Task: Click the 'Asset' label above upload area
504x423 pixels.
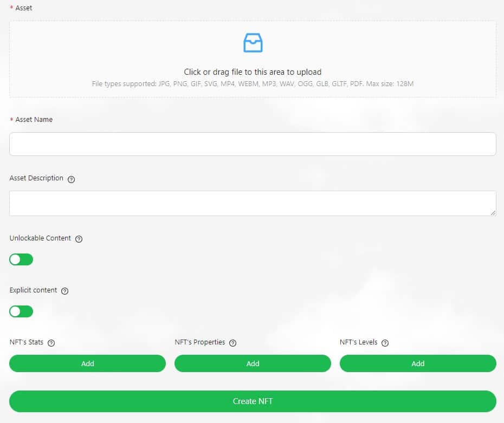Action: pos(24,8)
